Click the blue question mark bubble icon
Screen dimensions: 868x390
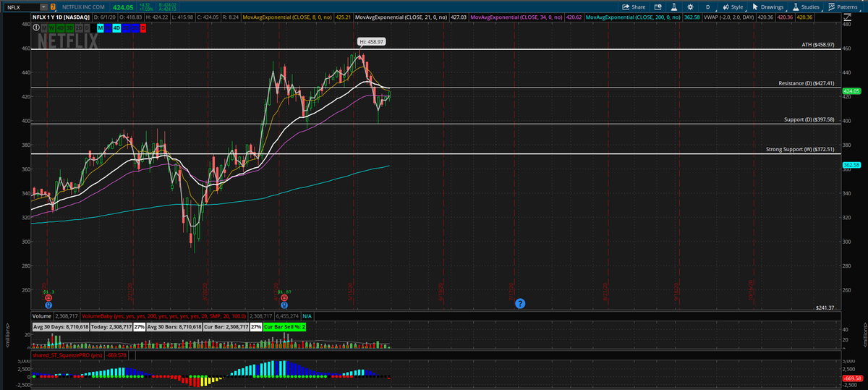point(519,303)
